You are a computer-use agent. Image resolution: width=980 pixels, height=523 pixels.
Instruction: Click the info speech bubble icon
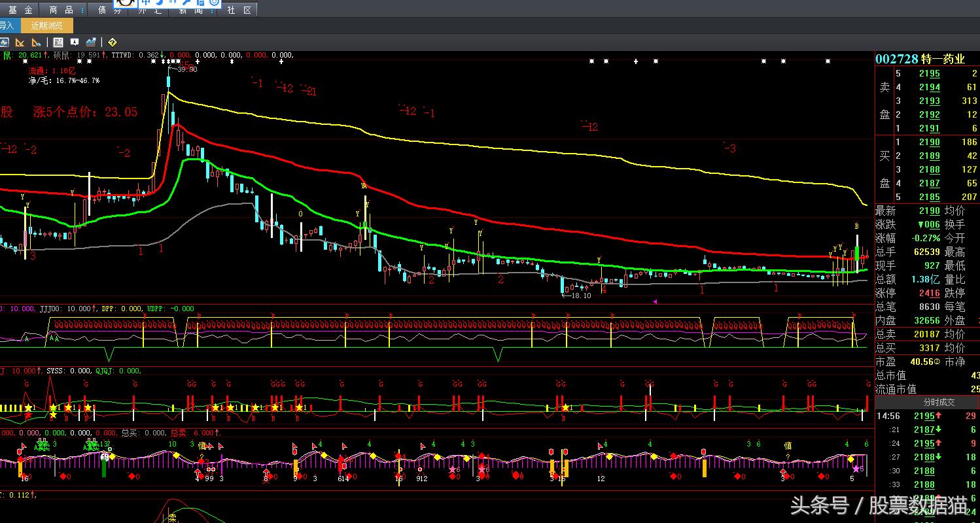coord(75,42)
